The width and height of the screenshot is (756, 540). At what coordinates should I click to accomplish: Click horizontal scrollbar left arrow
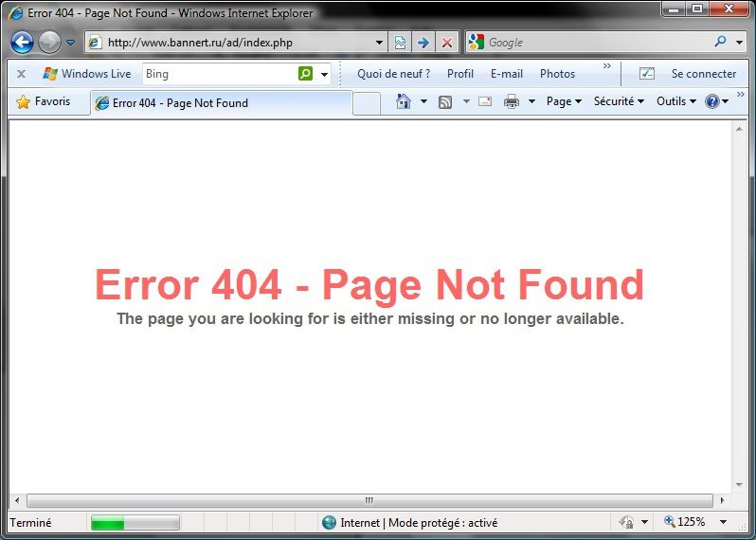[17, 500]
